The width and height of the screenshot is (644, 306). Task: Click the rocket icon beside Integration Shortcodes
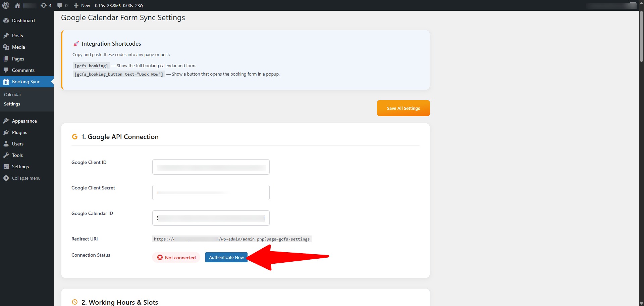pyautogui.click(x=76, y=44)
